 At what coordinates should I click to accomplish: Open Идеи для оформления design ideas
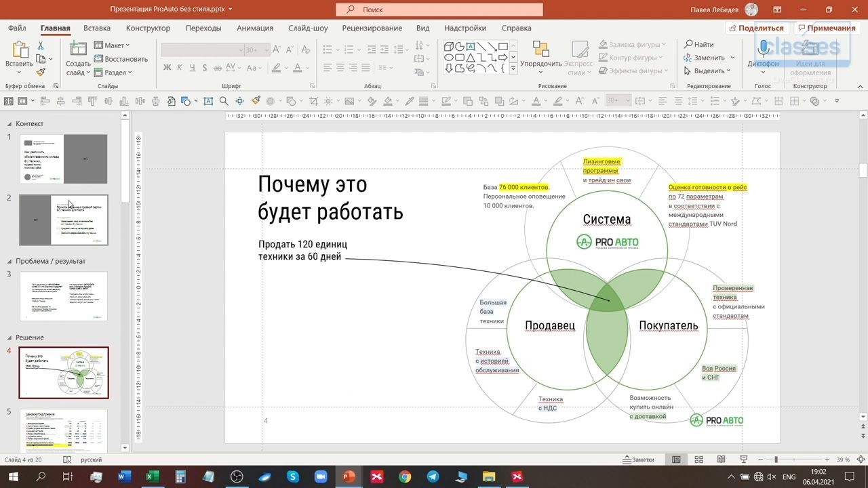pyautogui.click(x=810, y=58)
